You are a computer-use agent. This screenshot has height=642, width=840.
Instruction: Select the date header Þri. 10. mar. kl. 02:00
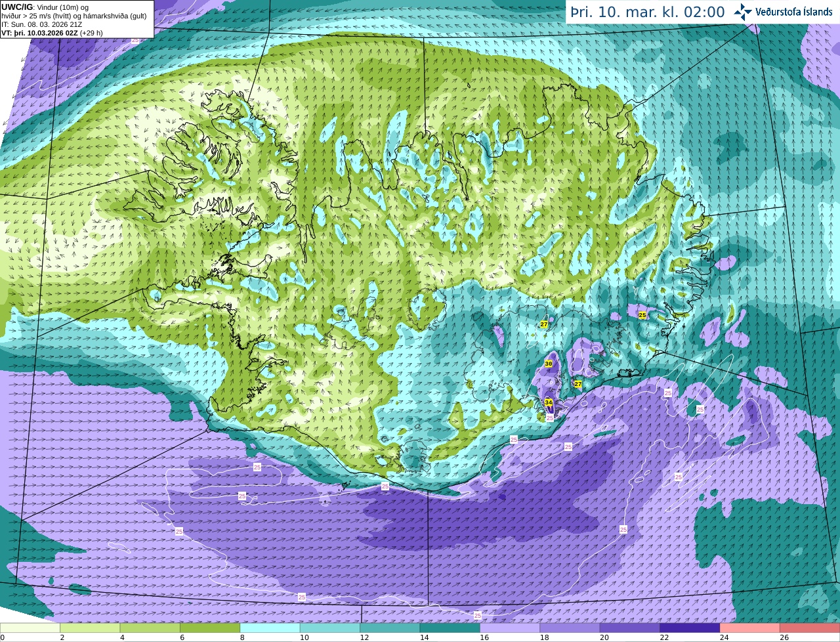647,12
